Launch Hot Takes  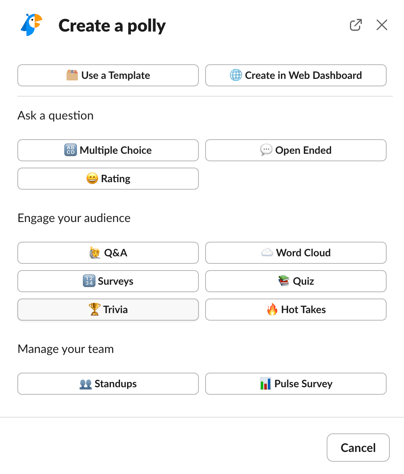[x=296, y=309]
